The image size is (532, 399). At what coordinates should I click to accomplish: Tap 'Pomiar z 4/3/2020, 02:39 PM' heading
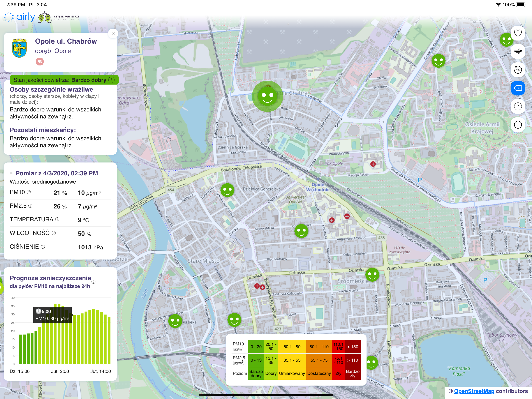[x=57, y=173]
